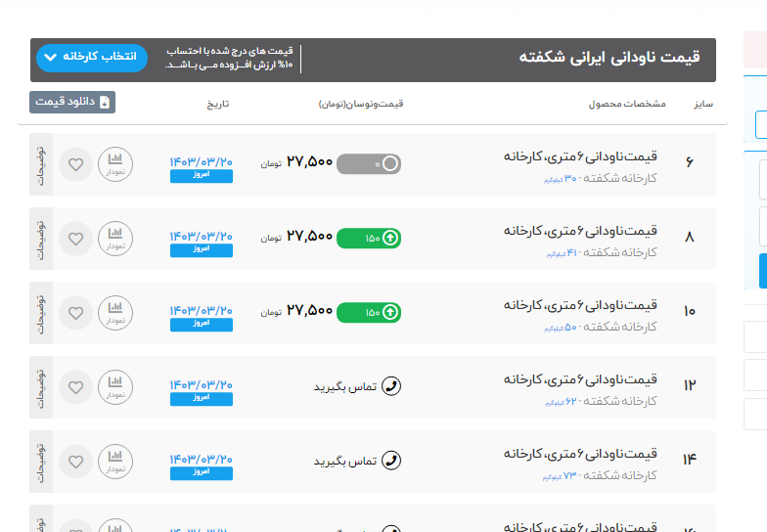Click heart icon in size 14 row
This screenshot has width=767, height=532.
(76, 461)
